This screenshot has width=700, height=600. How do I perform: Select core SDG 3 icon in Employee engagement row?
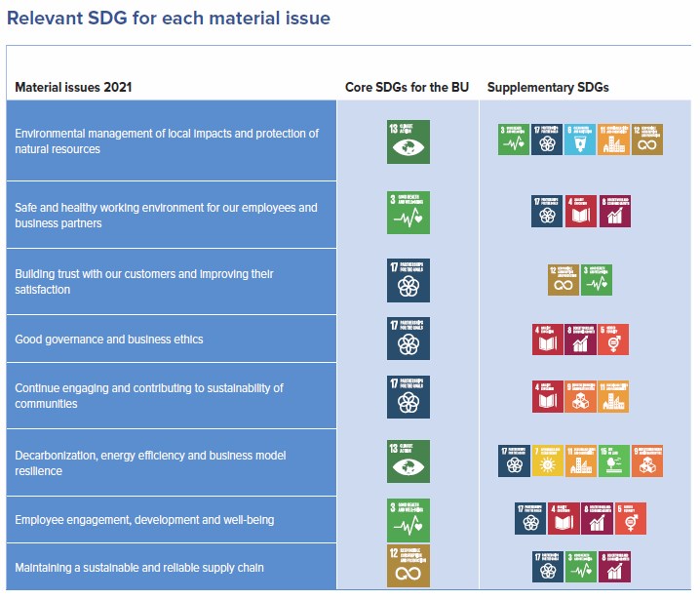click(x=408, y=520)
